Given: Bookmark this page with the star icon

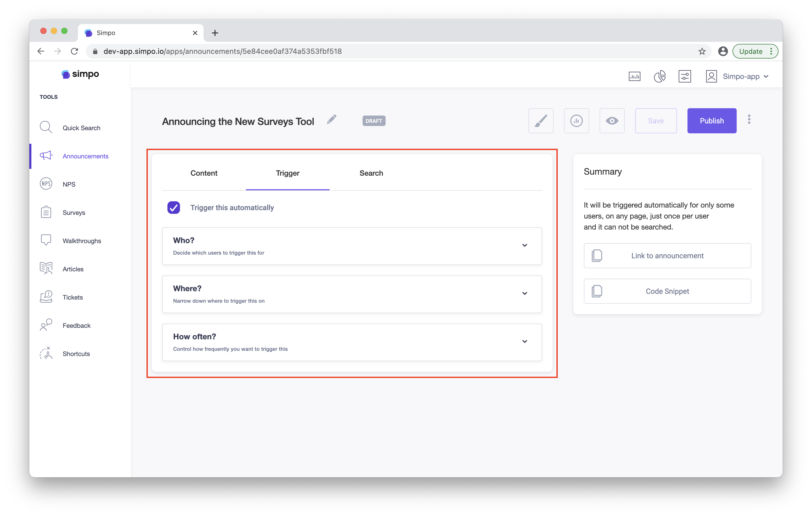Looking at the screenshot, I should pos(702,51).
